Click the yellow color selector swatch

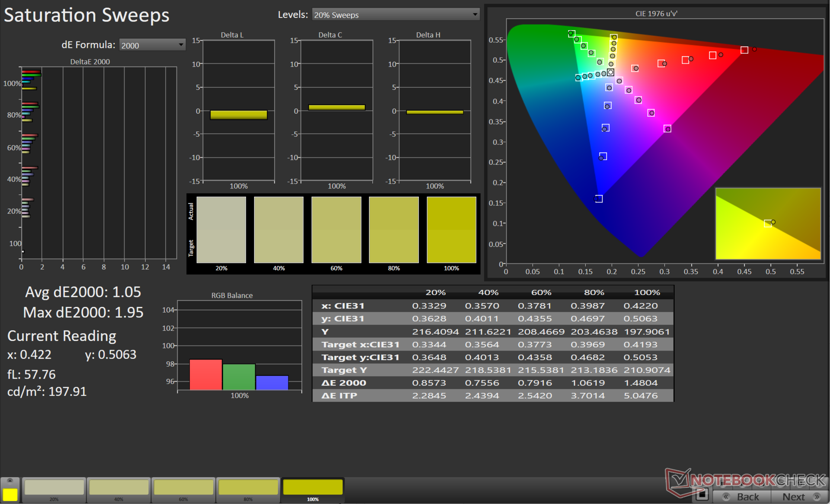tap(10, 494)
